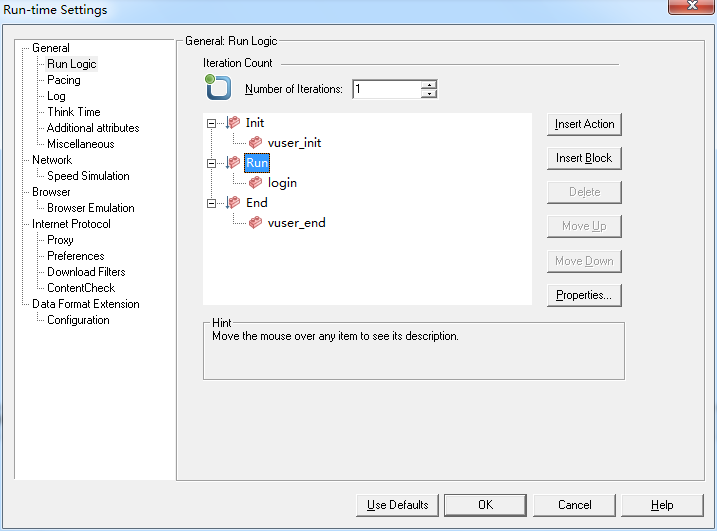Open the Miscellaneous settings page
This screenshot has width=717, height=531.
80,144
